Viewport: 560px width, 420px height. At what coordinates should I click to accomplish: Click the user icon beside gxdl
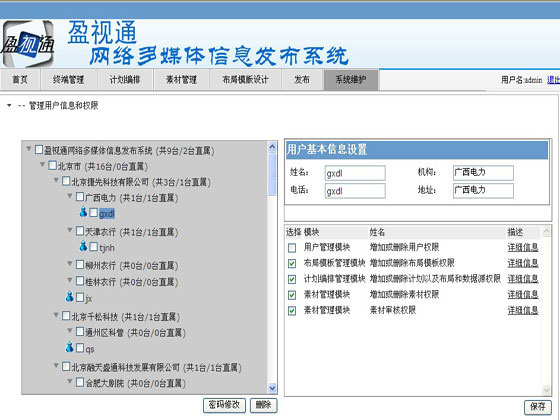[x=83, y=212]
